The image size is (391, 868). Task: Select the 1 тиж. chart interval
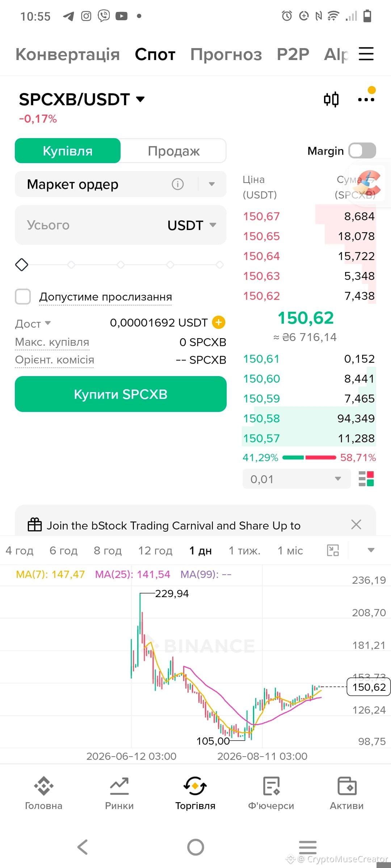click(244, 550)
